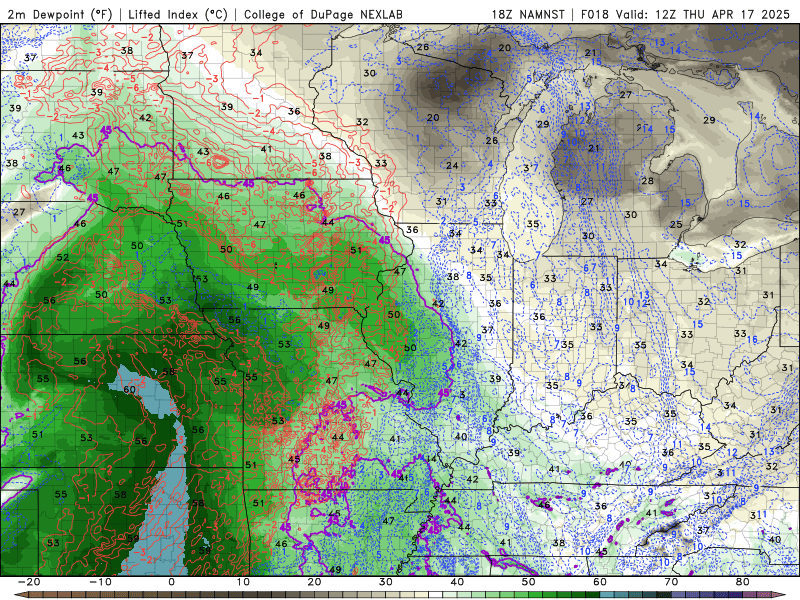Click the '12Z THU APR 17 2025' valid time

click(x=722, y=14)
